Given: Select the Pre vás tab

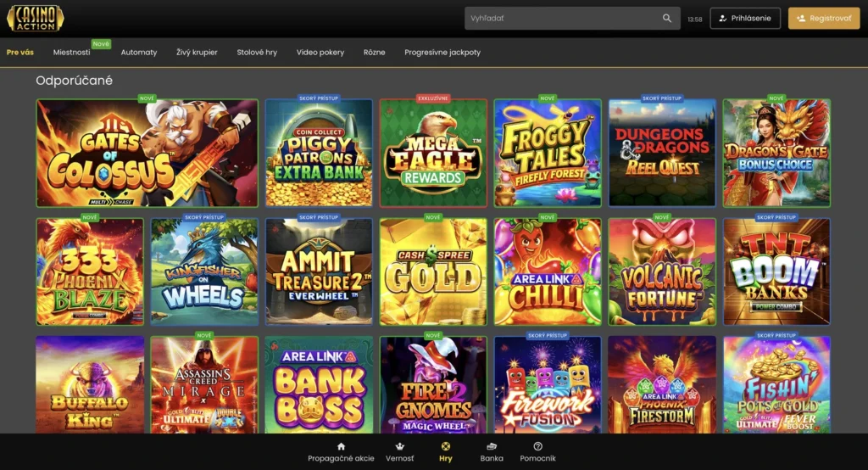Looking at the screenshot, I should pos(20,52).
